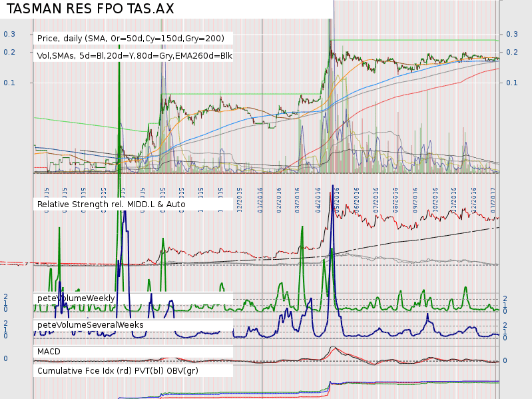Image resolution: width=532 pixels, height=399 pixels.
Task: Select the 08/2016 date axis label
Action: [396, 200]
